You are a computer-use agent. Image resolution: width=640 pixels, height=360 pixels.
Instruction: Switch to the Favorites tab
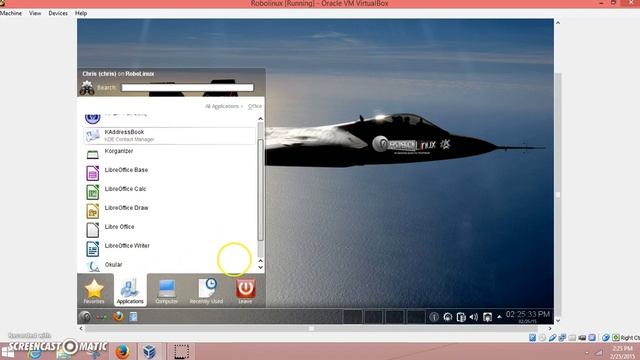[x=94, y=291]
